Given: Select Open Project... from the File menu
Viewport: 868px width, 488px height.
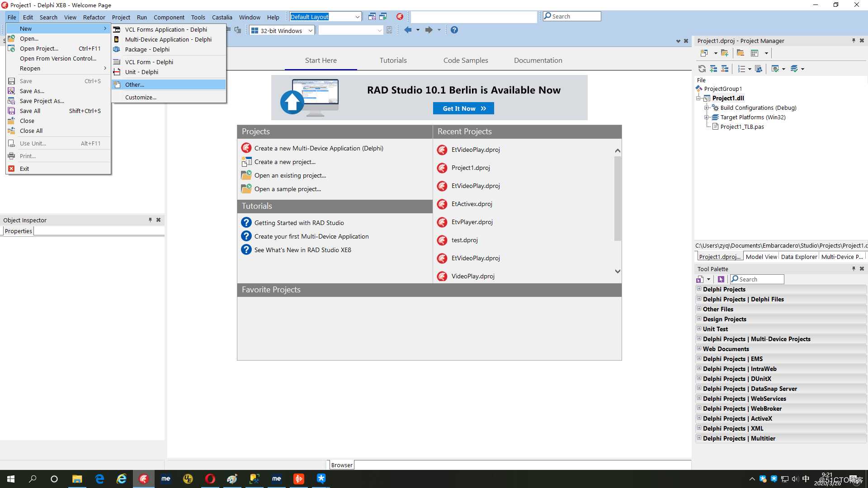Looking at the screenshot, I should [59, 48].
